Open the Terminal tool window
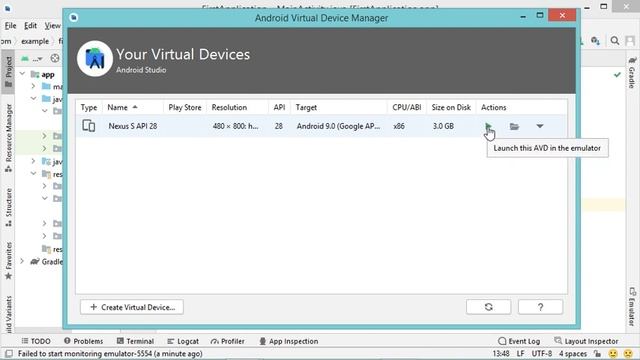Screen dimensions: 640x360 [135, 341]
